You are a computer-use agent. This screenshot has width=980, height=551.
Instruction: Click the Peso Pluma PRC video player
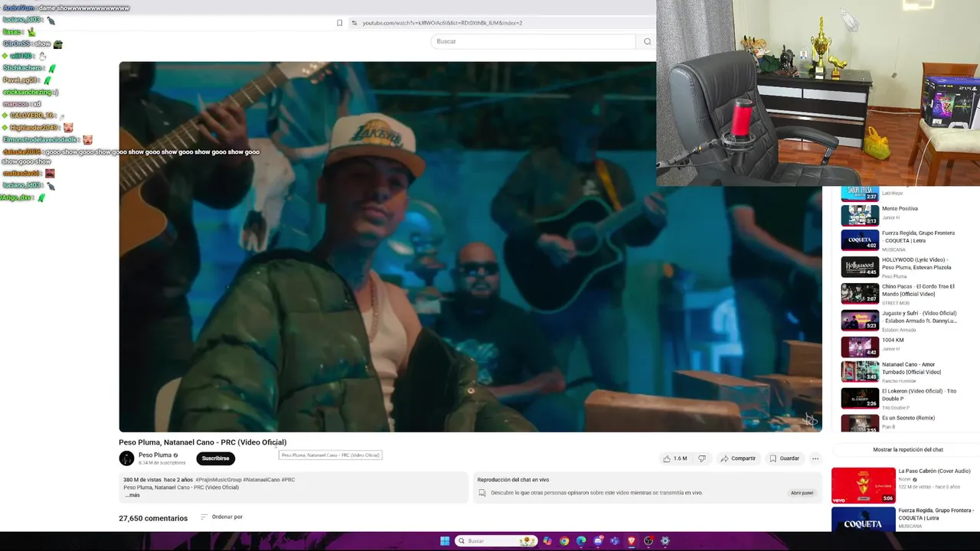470,246
